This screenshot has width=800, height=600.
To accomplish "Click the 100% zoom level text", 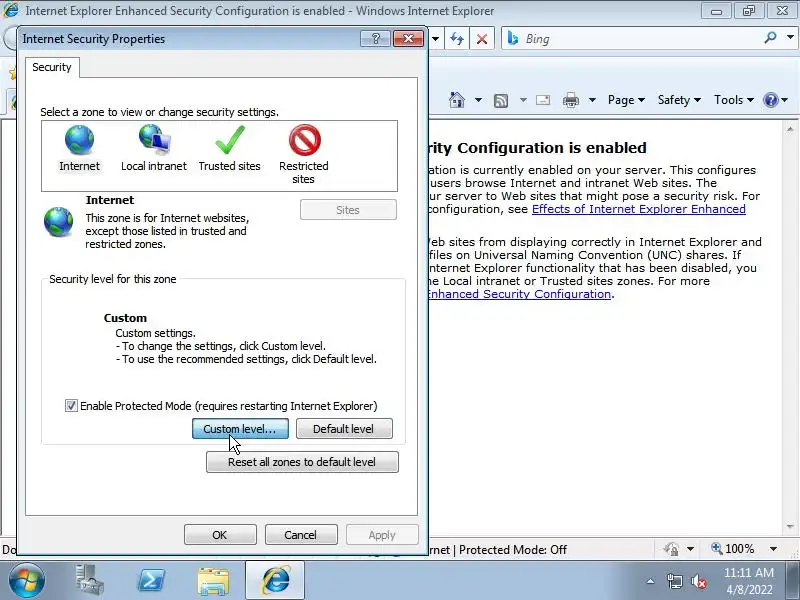I will (x=739, y=548).
